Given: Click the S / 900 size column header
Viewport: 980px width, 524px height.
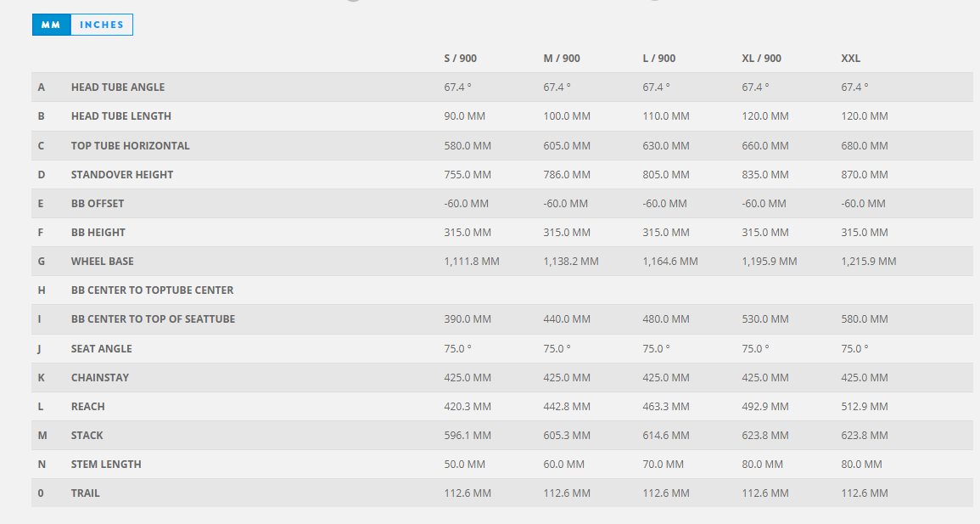Looking at the screenshot, I should pos(461,59).
